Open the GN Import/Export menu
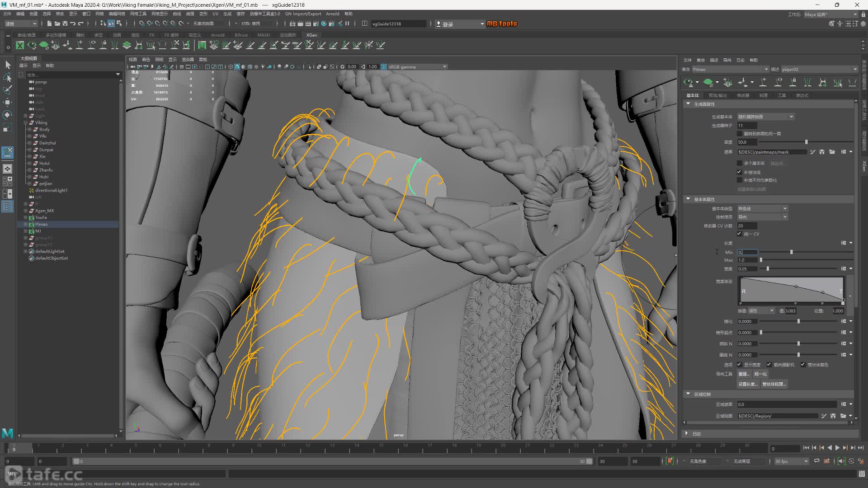Image resolution: width=868 pixels, height=488 pixels. (303, 14)
